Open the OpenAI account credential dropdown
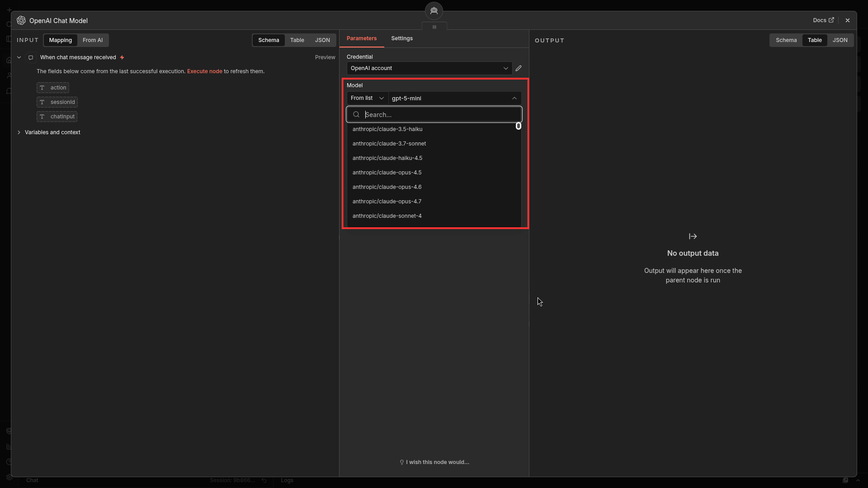 (429, 68)
